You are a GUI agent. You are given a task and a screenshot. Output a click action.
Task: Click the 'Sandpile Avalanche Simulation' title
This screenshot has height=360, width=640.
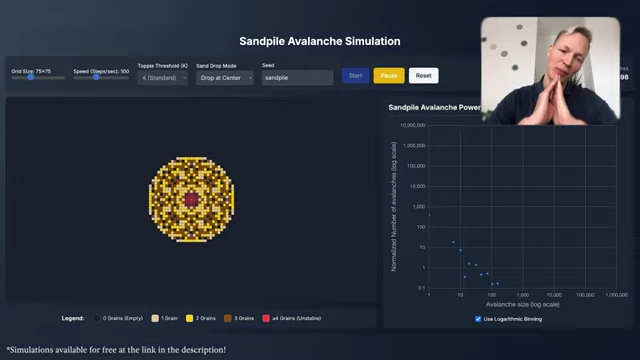pos(320,41)
